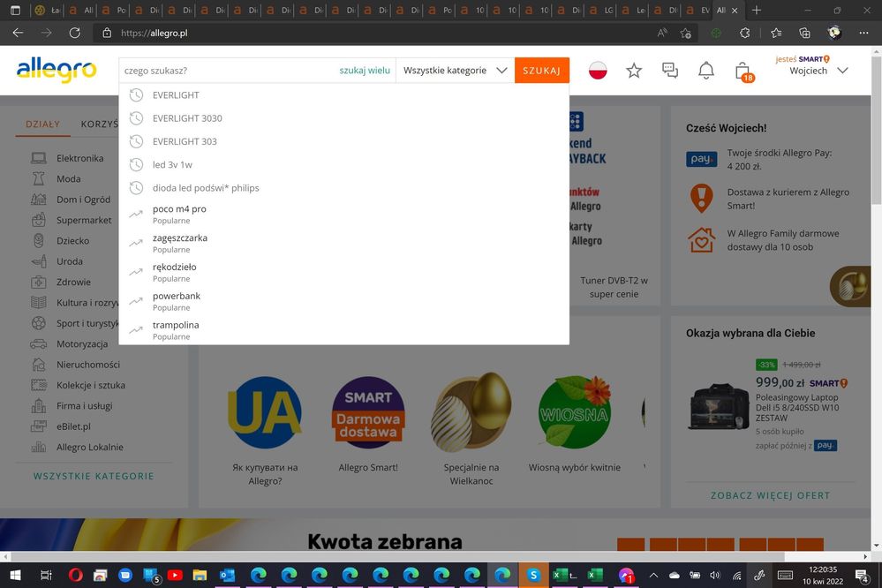Open Specjalnie na Wielkanoc egg thumbnail
Image resolution: width=882 pixels, height=588 pixels.
pos(471,412)
